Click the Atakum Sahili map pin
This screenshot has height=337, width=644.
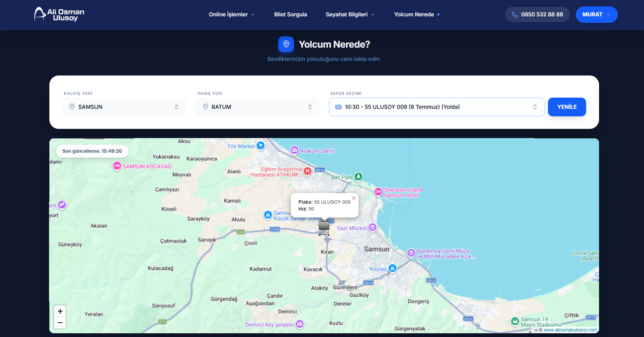coord(295,150)
